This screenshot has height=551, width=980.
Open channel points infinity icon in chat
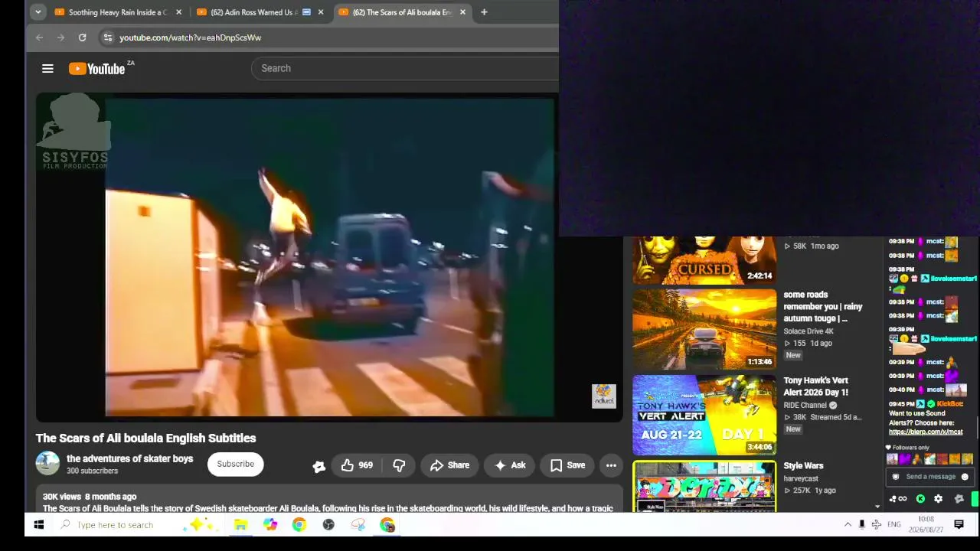point(898,499)
